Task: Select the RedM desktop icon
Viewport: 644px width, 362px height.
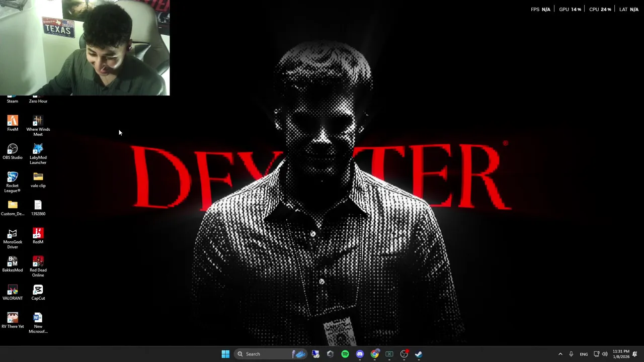Action: click(x=38, y=236)
